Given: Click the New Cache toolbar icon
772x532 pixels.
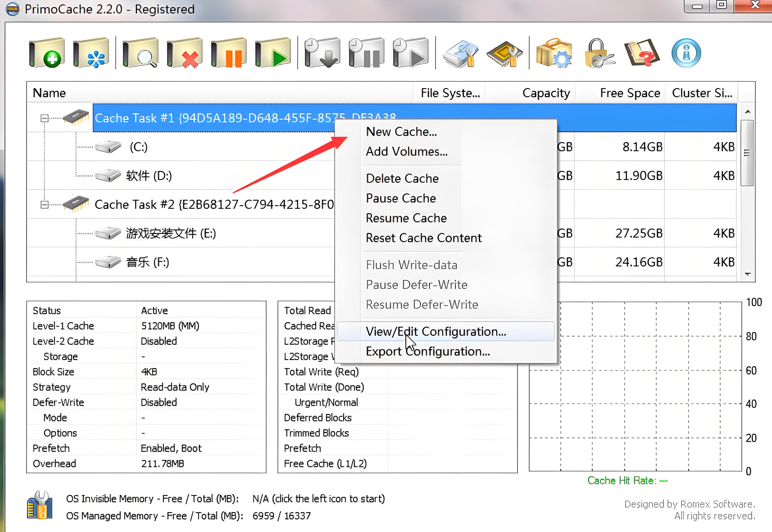Looking at the screenshot, I should [47, 53].
